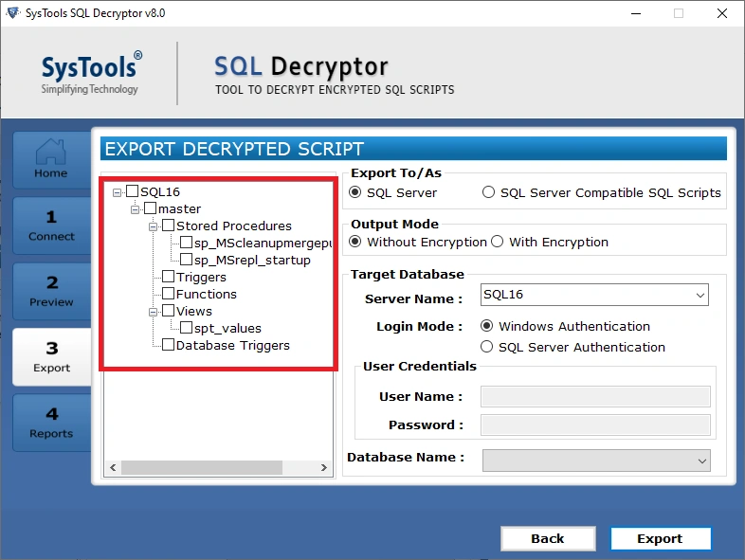Enable the spt_values view checkbox

[x=186, y=328]
